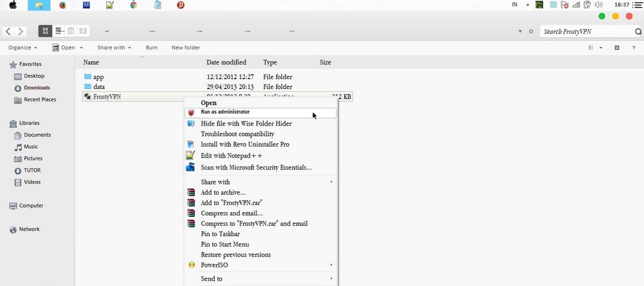Image resolution: width=644 pixels, height=286 pixels.
Task: Open the address bar history dropdown arrow
Action: (520, 32)
